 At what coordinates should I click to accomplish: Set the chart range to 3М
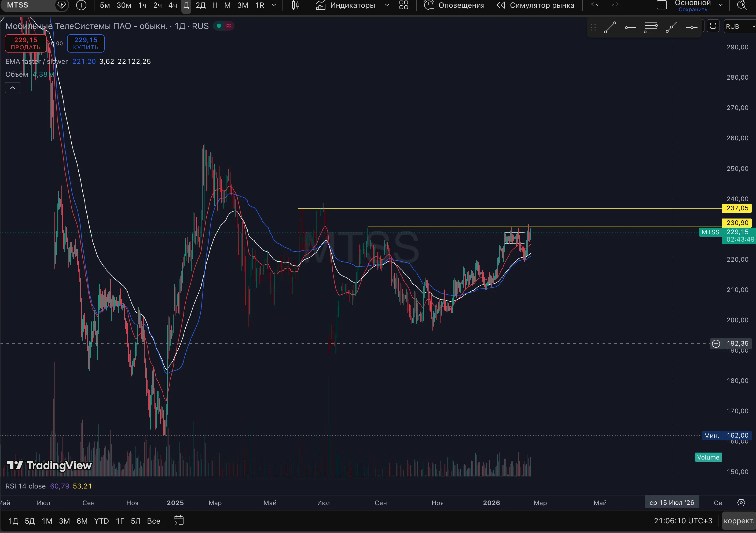[x=64, y=521]
